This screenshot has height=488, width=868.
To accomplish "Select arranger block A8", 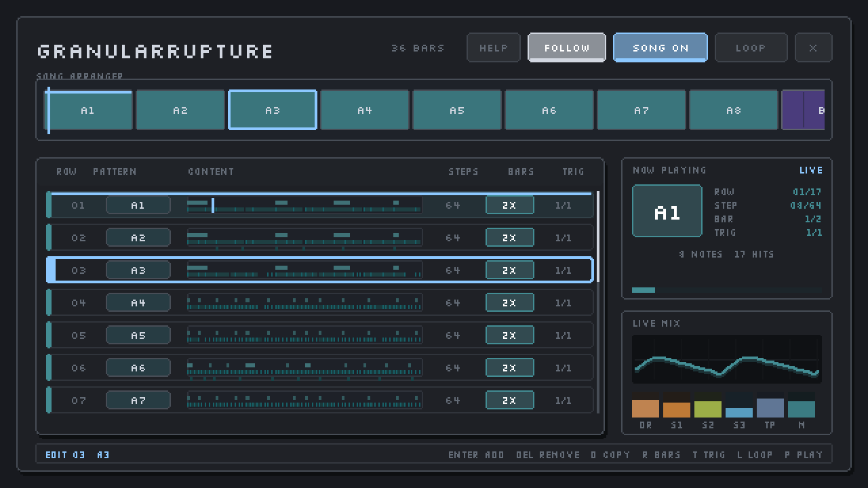I will [734, 110].
